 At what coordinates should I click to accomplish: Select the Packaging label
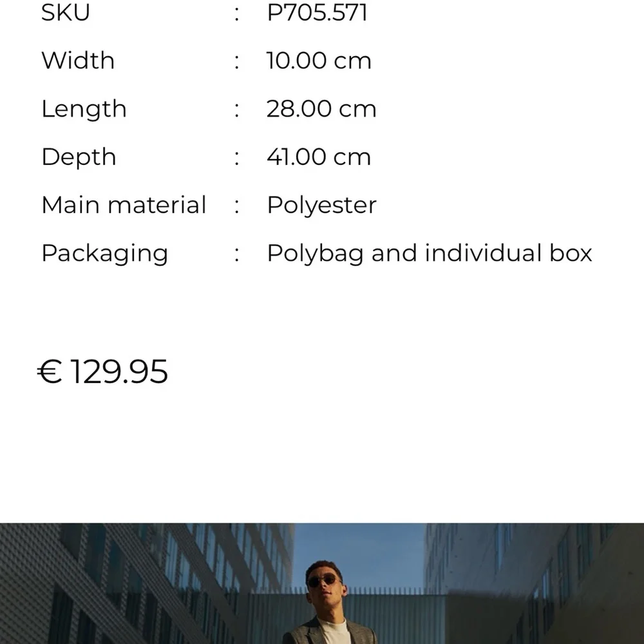tap(105, 253)
